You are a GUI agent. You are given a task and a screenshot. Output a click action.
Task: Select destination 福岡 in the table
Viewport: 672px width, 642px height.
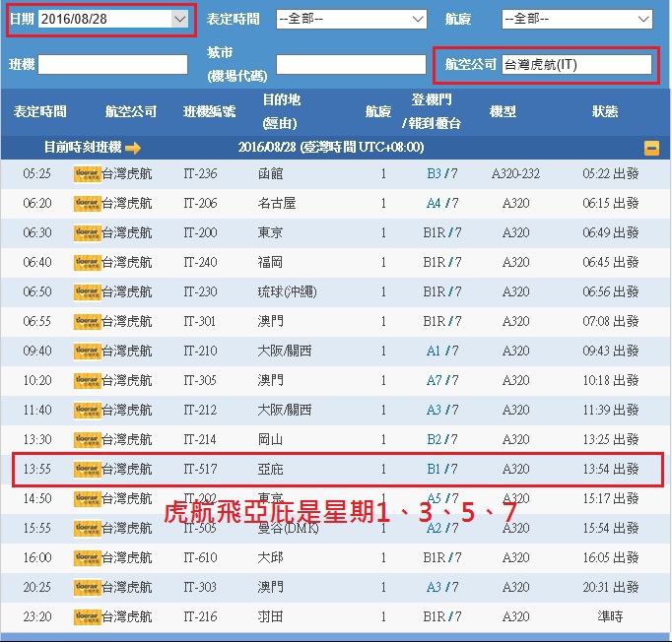(x=270, y=263)
